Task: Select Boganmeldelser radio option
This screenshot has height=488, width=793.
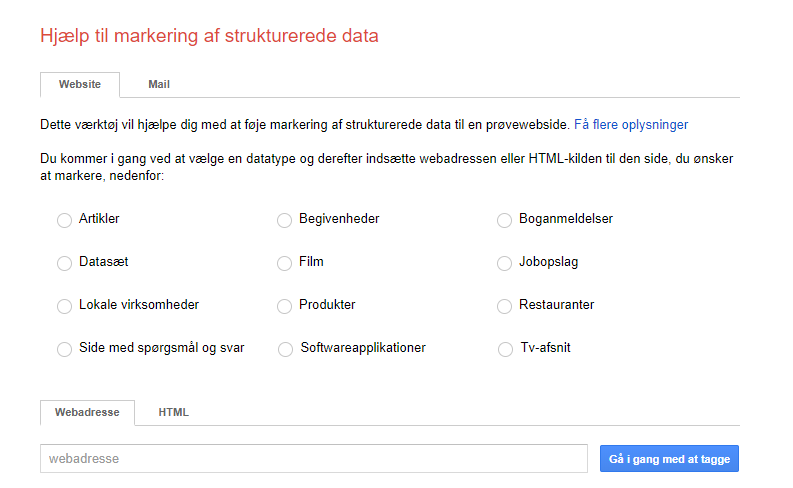Action: (505, 220)
